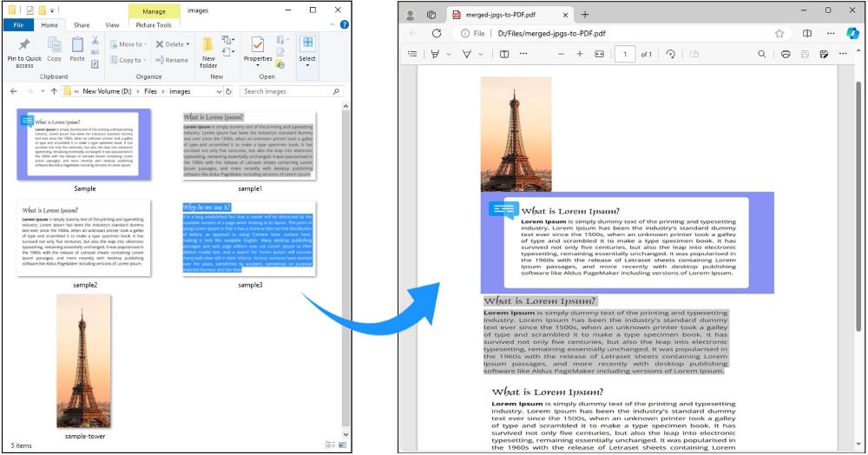The height and width of the screenshot is (455, 868).
Task: View site information icon beside File
Action: point(465,33)
